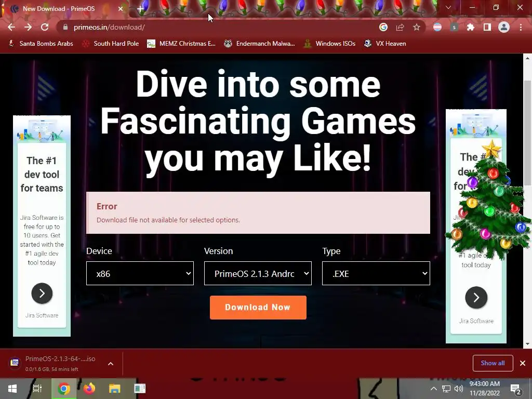Image resolution: width=532 pixels, height=399 pixels.
Task: Go back to the previous page
Action: tap(11, 27)
